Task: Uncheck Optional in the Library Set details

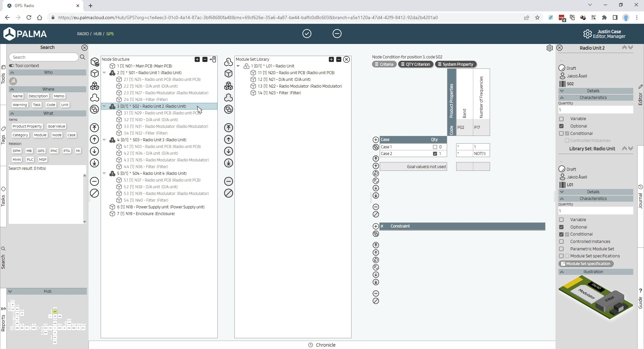Action: [561, 227]
